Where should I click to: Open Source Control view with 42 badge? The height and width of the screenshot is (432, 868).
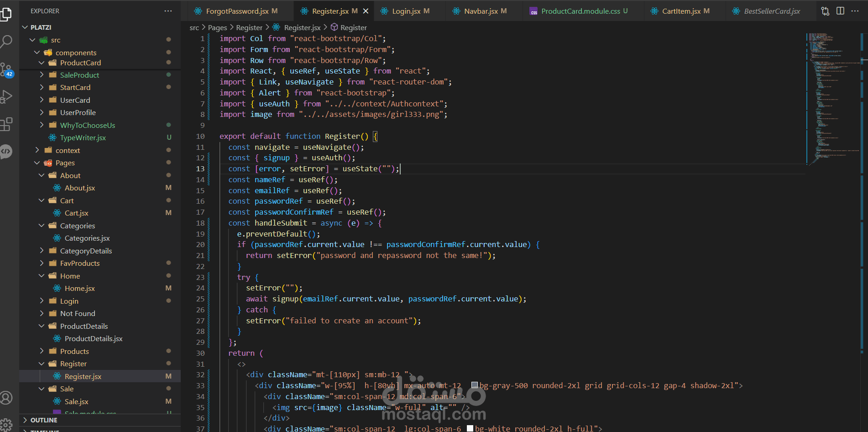(x=6, y=70)
